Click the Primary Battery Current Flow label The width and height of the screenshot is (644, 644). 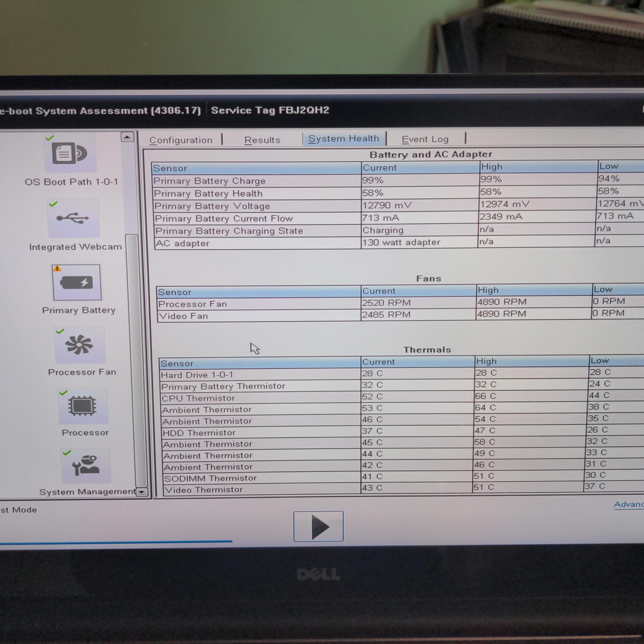(224, 219)
